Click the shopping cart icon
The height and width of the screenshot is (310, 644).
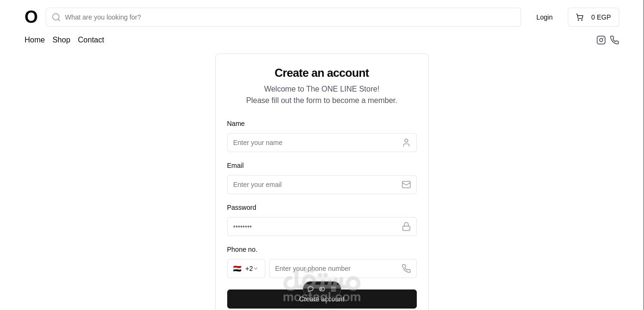(x=580, y=17)
